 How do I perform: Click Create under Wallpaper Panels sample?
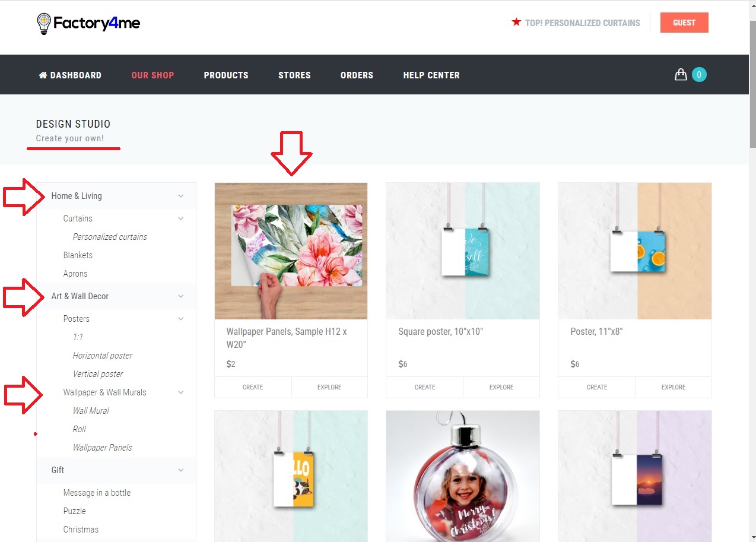tap(253, 387)
